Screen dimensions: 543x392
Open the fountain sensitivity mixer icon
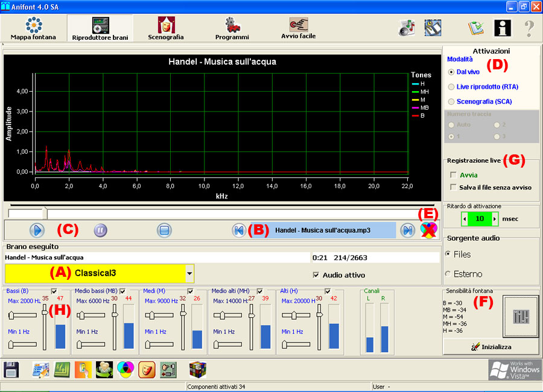tap(521, 316)
